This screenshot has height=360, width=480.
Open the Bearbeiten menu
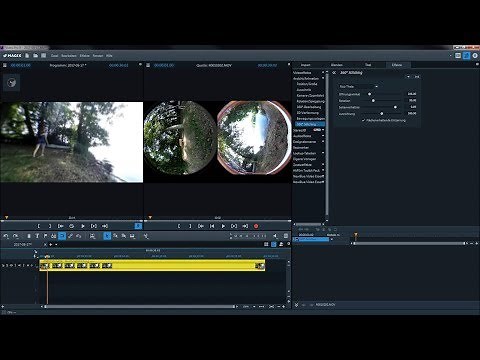(69, 56)
